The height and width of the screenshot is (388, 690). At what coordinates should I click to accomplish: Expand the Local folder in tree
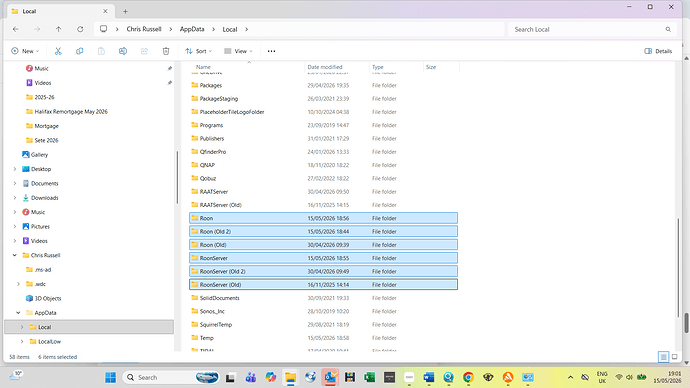[x=22, y=327]
